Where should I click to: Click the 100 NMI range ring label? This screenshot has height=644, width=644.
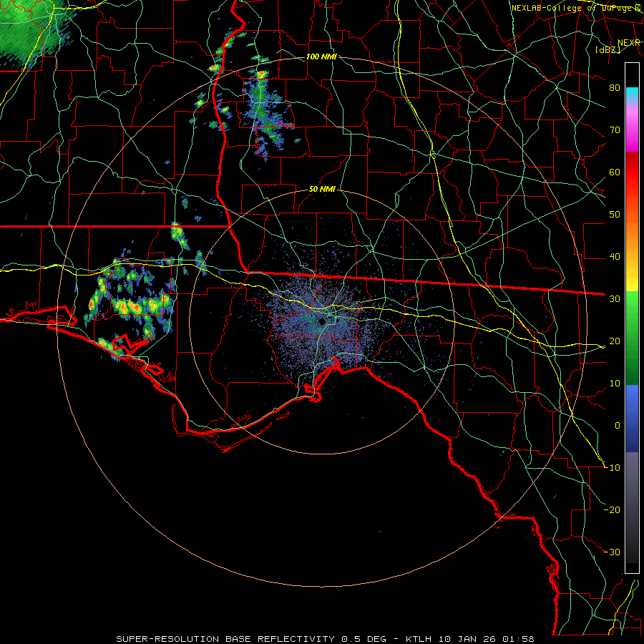(321, 57)
